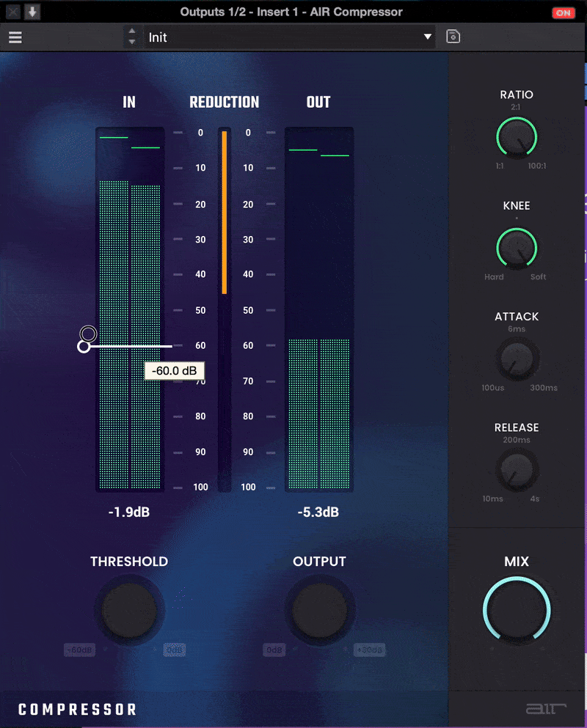
Task: Click the RELEASE knob
Action: point(517,470)
